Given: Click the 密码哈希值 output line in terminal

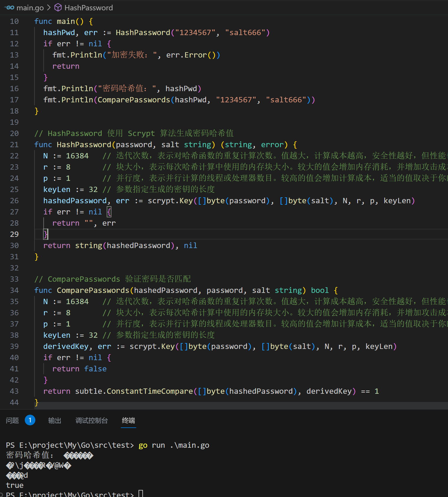Looking at the screenshot, I should [x=50, y=455].
